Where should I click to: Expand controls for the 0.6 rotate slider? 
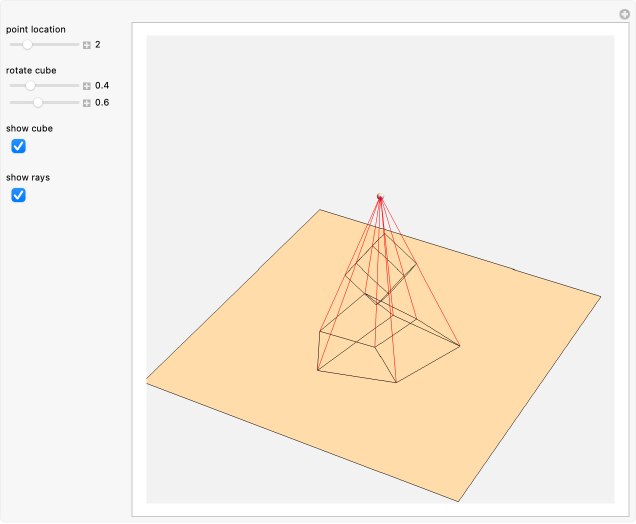(87, 103)
